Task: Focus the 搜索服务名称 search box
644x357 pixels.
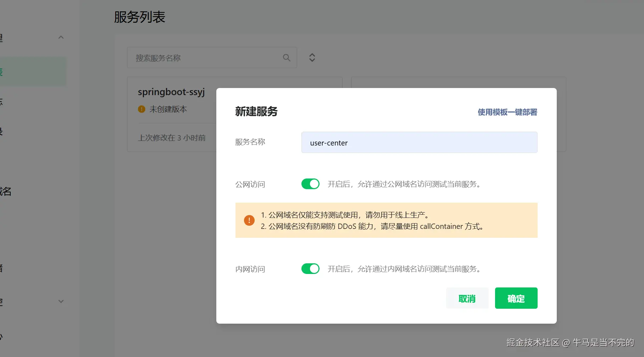Action: pos(212,57)
